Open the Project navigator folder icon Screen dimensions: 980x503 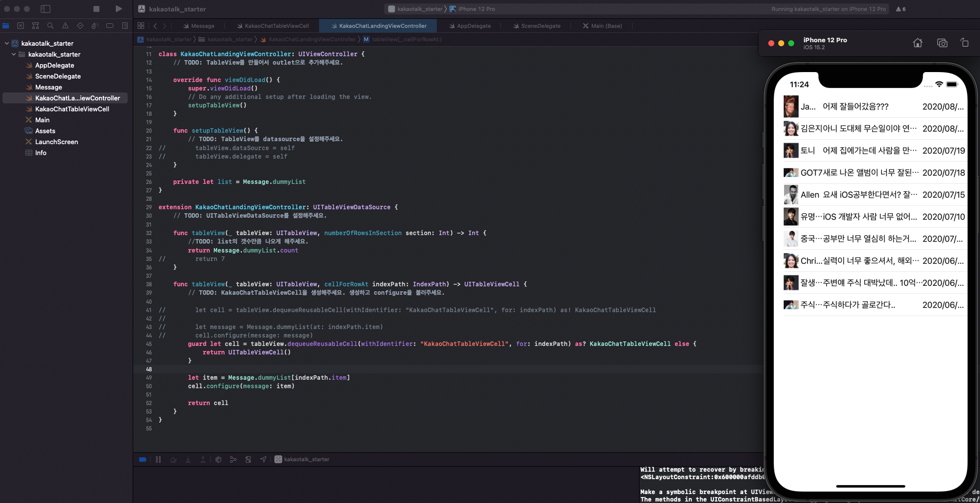pyautogui.click(x=6, y=26)
